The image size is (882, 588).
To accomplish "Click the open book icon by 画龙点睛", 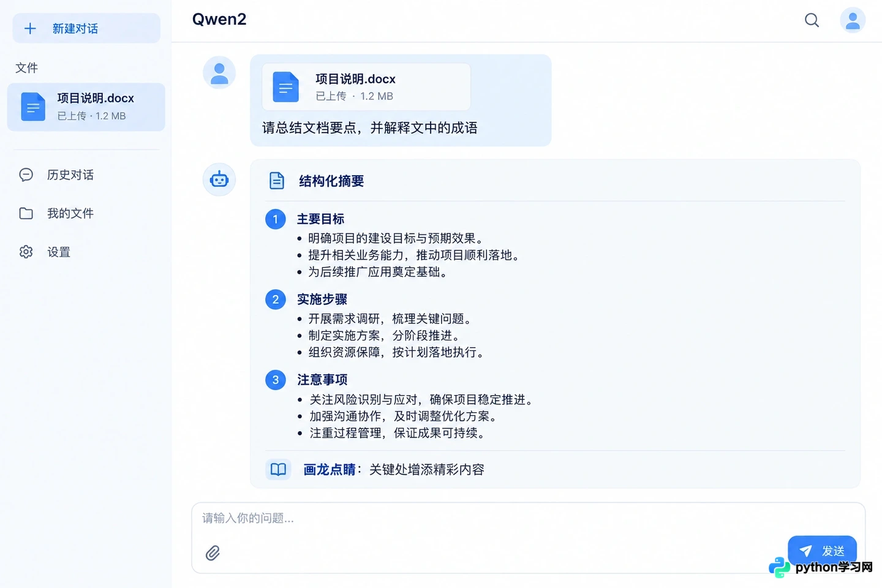I will pyautogui.click(x=278, y=469).
